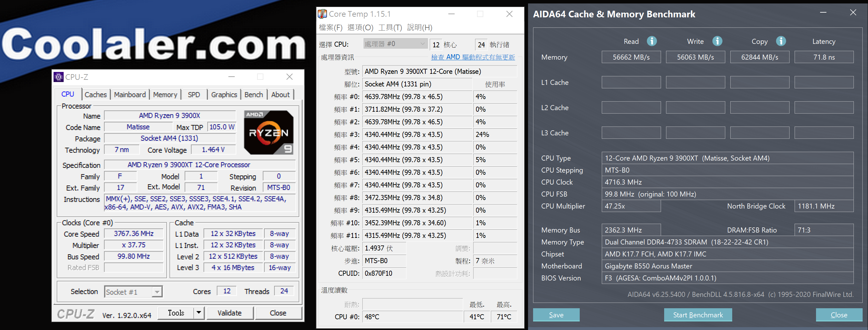Click Start Benchmark in AIDA64
Screen dimensions: 868x330
coord(698,315)
